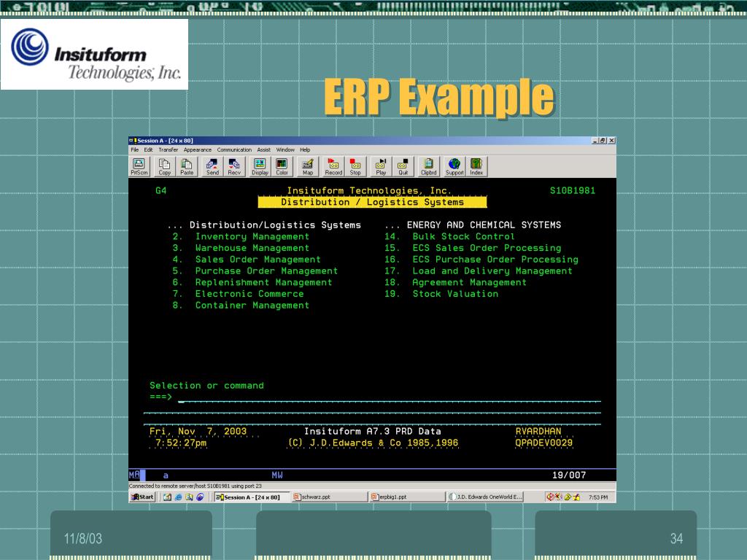
Task: Click the Quit toolbar icon
Action: click(x=403, y=167)
